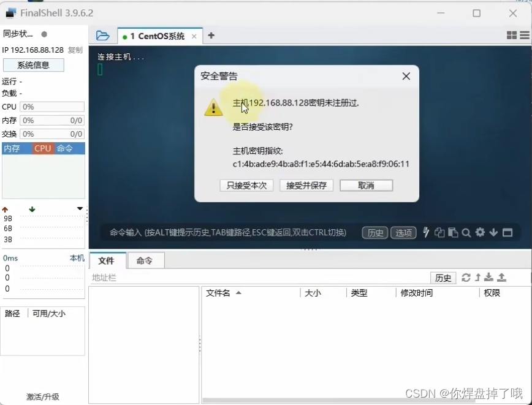Click the 同步状... label
This screenshot has height=405, width=532.
[18, 34]
